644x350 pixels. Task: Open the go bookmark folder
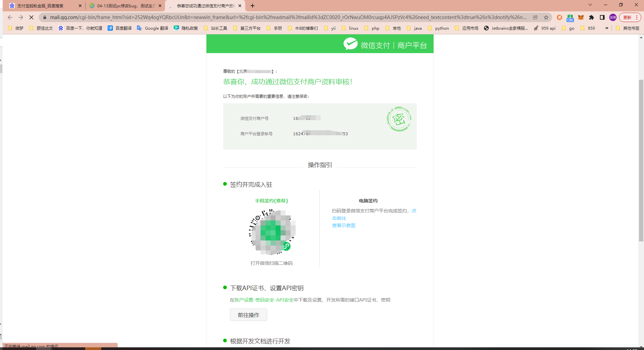tap(568, 28)
